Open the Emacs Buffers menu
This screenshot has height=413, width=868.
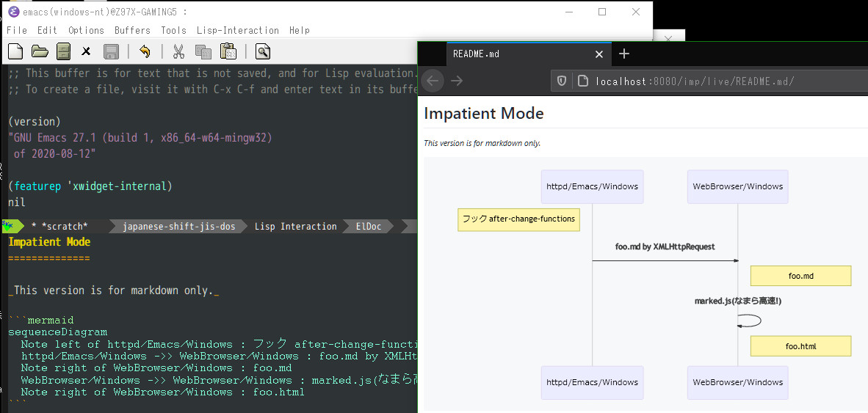(132, 30)
